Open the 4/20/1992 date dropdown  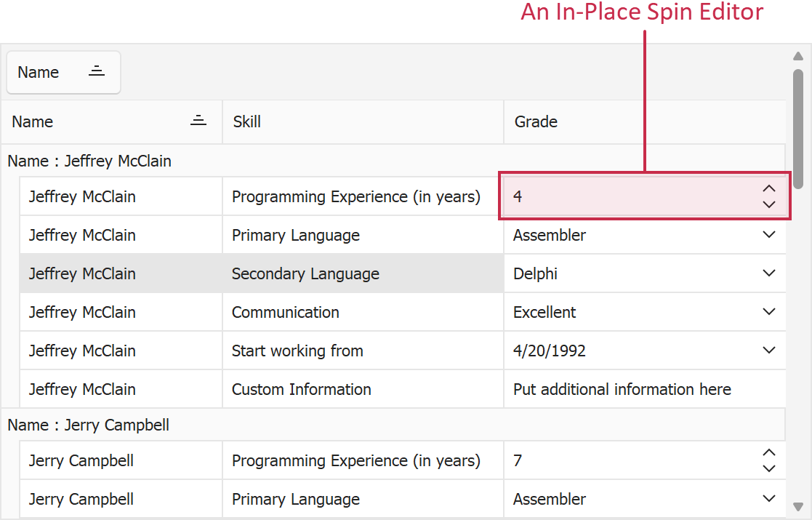769,351
